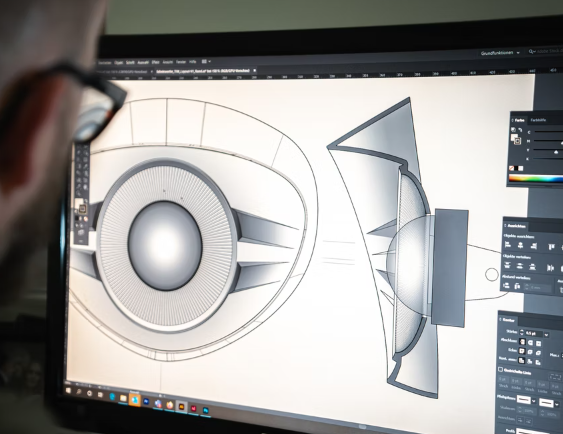Screen dimensions: 563x434
Task: Switch to the Farbe panel tab
Action: click(520, 120)
